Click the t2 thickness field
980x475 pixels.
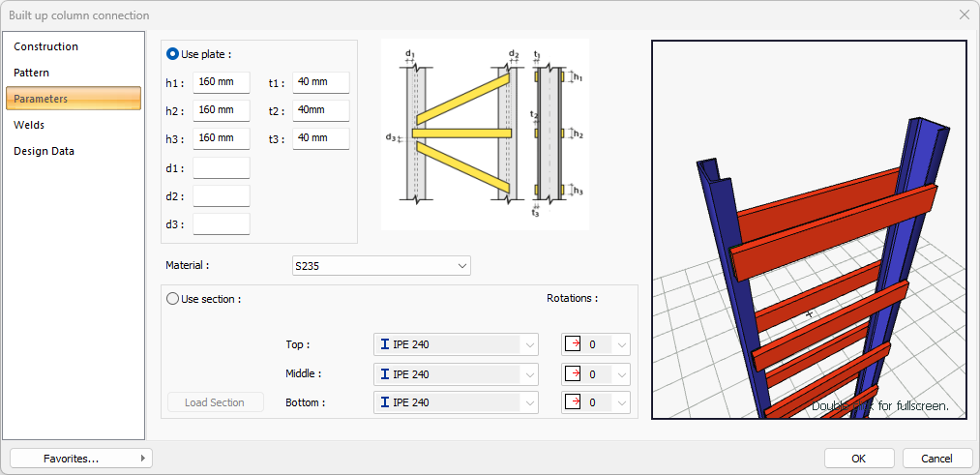320,110
